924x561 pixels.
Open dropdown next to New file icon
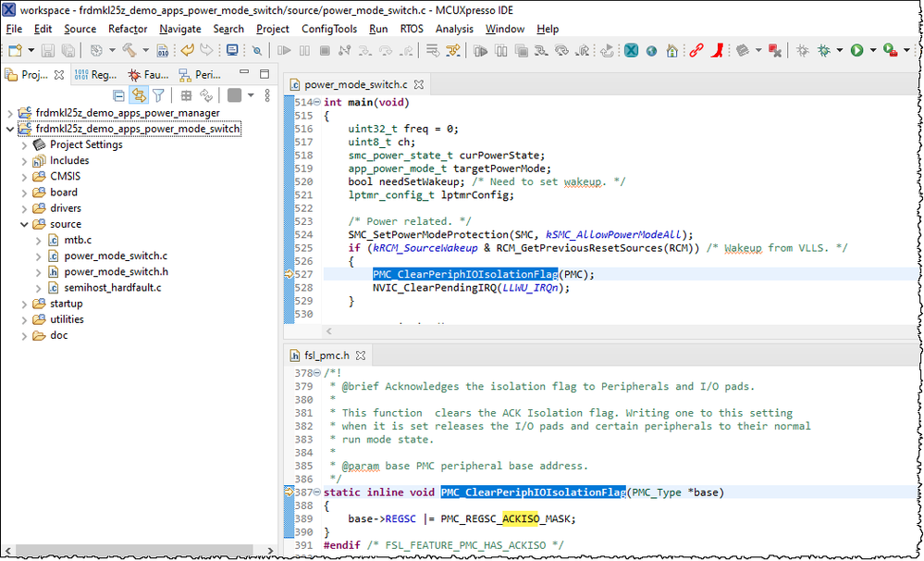point(31,51)
